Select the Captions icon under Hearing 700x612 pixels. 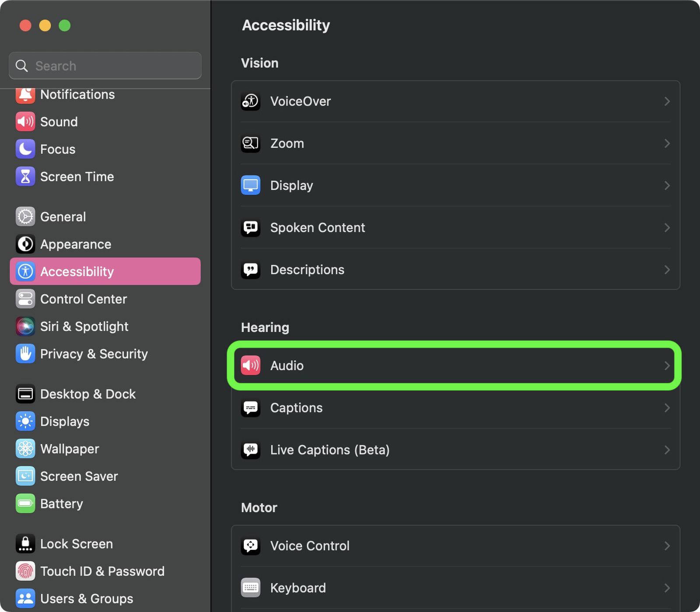(x=251, y=408)
